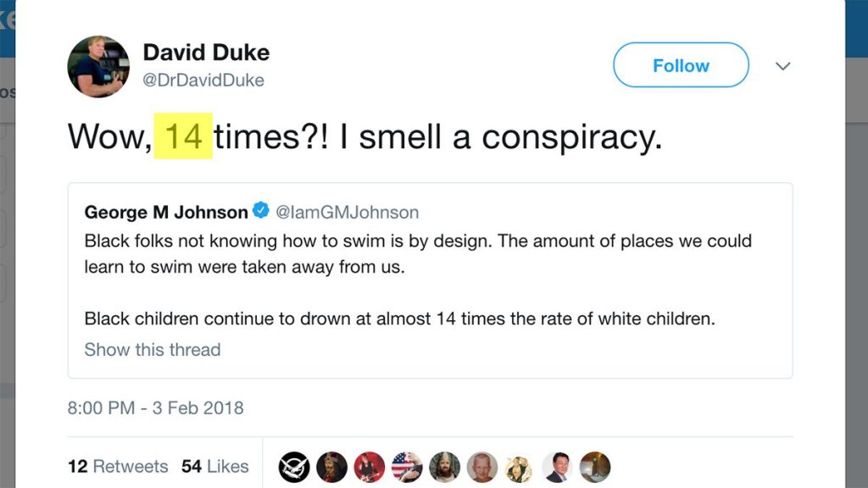
Task: Click the bearded helmeted man liker avatar
Action: 444,467
